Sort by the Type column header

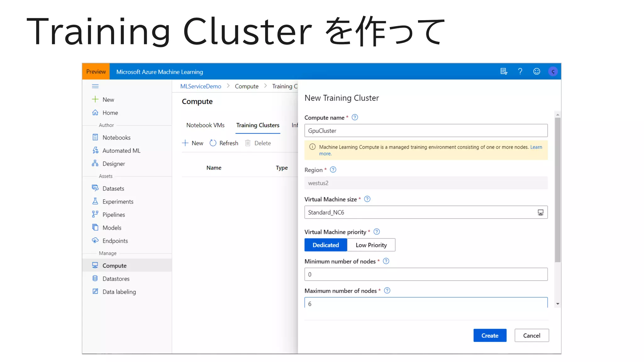click(282, 168)
